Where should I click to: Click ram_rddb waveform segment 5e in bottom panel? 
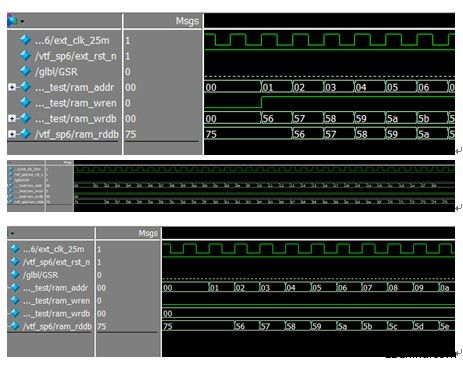(446, 326)
